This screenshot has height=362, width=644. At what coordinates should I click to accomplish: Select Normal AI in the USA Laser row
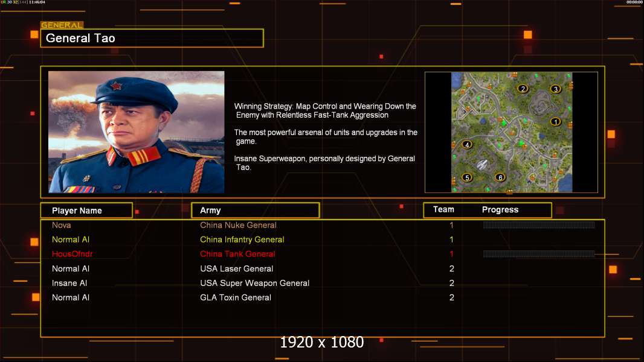[71, 268]
